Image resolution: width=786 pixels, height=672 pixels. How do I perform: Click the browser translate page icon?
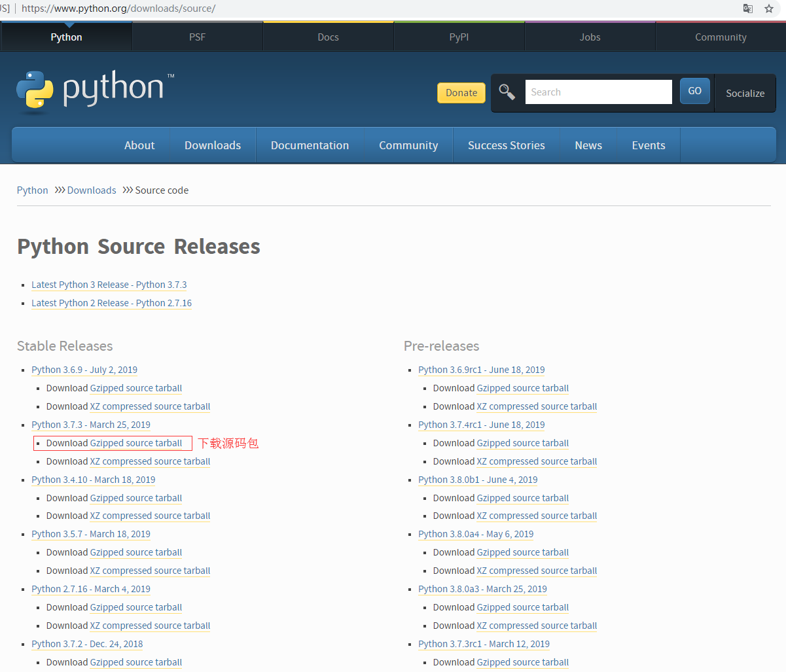[x=748, y=9]
